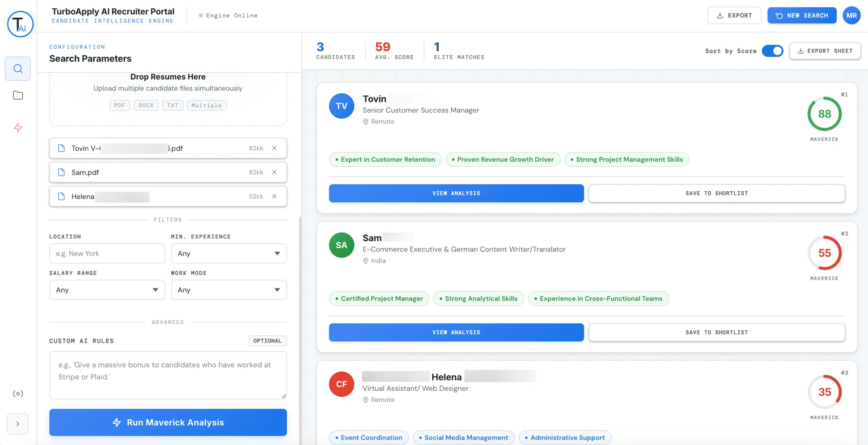Screen dimensions: 868x445
Task: Open the Salary Range dropdown
Action: [x=107, y=290]
